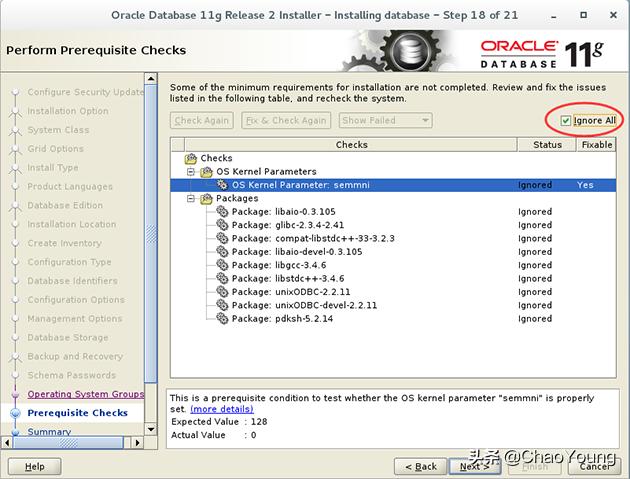The height and width of the screenshot is (479, 630).
Task: Click the Help button
Action: point(35,467)
